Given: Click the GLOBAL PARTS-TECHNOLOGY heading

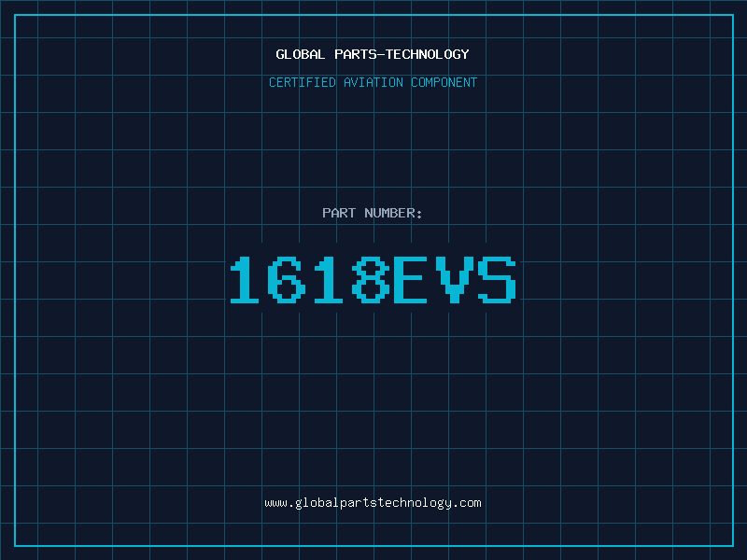Looking at the screenshot, I should pos(373,54).
